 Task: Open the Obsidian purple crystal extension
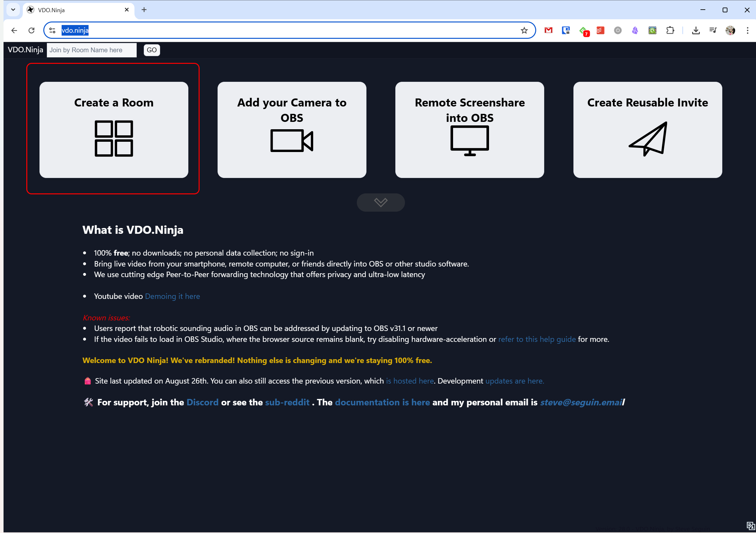tap(635, 30)
